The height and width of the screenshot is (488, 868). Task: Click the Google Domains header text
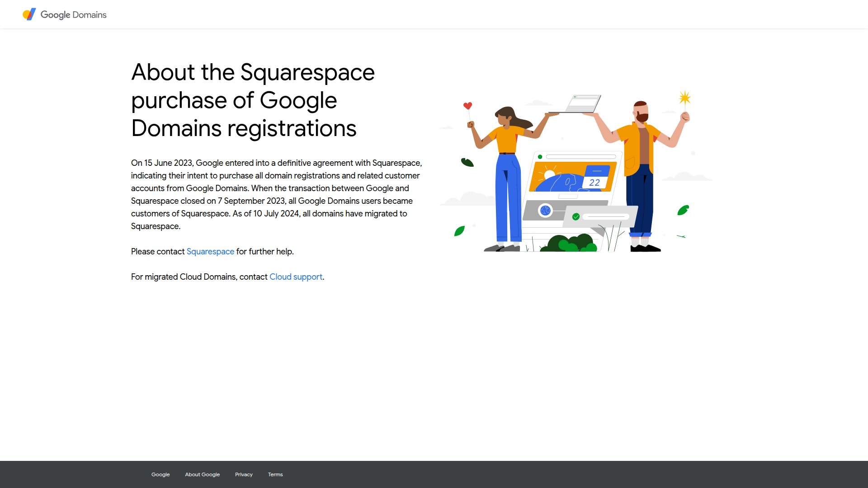point(74,15)
